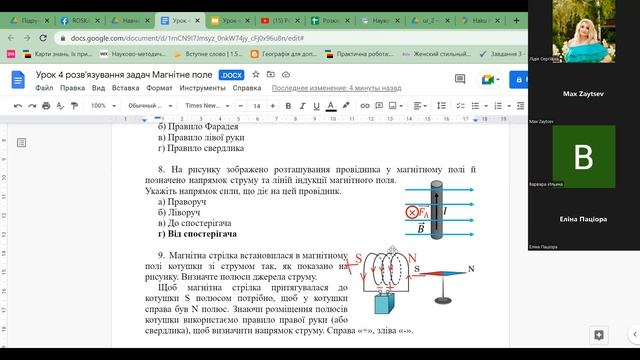
Task: Open the text alignment dropdown
Action: pyautogui.click(x=420, y=106)
